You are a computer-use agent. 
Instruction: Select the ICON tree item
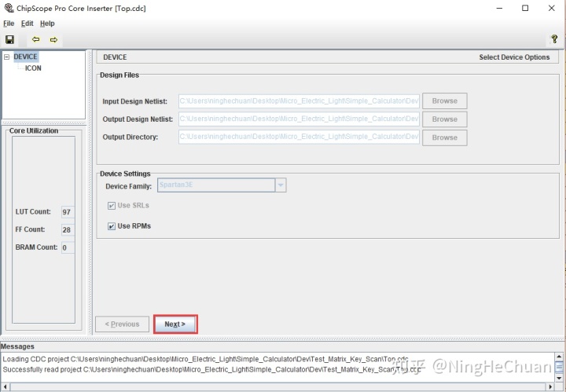(x=33, y=68)
